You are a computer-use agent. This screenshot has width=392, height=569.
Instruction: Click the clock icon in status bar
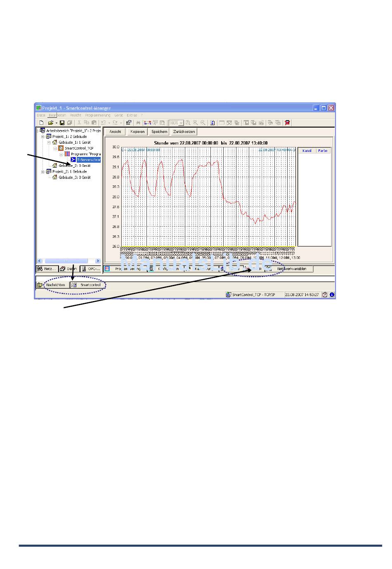point(325,295)
